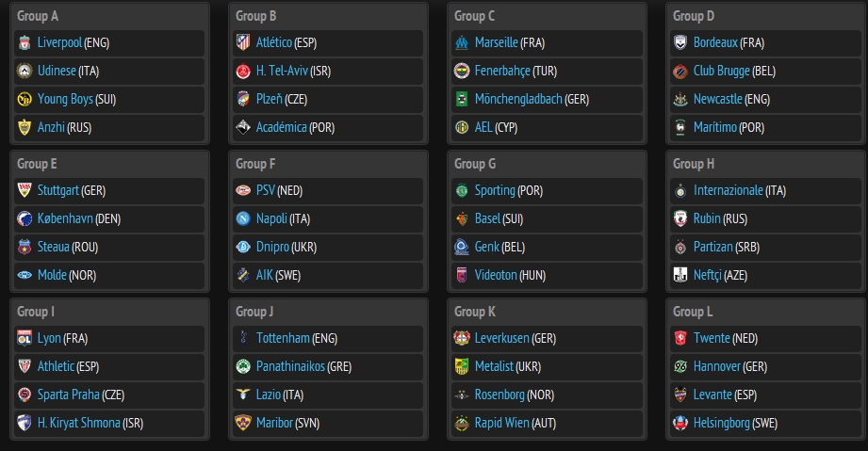Screen dimensions: 868x451
Task: Click the Napoli club crest
Action: 243,218
